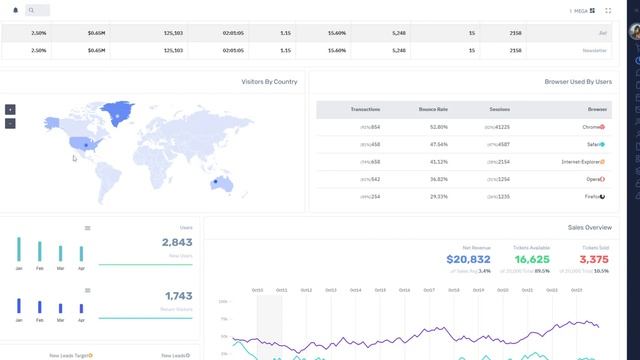Click the Safari browser icon
Image resolution: width=640 pixels, height=360 pixels.
[x=602, y=144]
